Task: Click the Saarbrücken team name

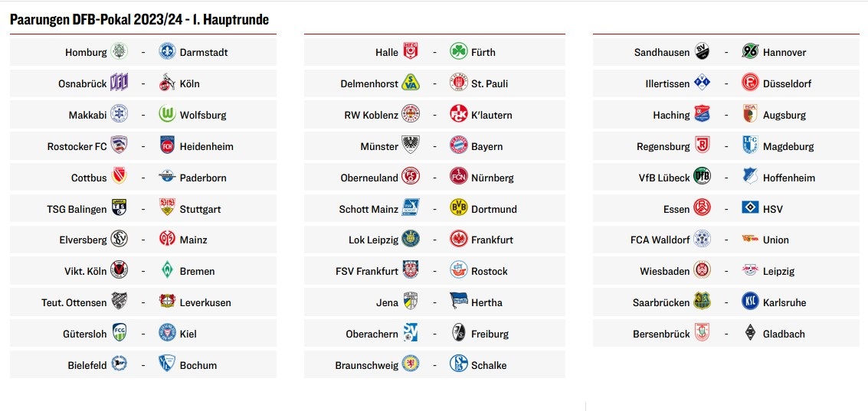Action: point(661,302)
